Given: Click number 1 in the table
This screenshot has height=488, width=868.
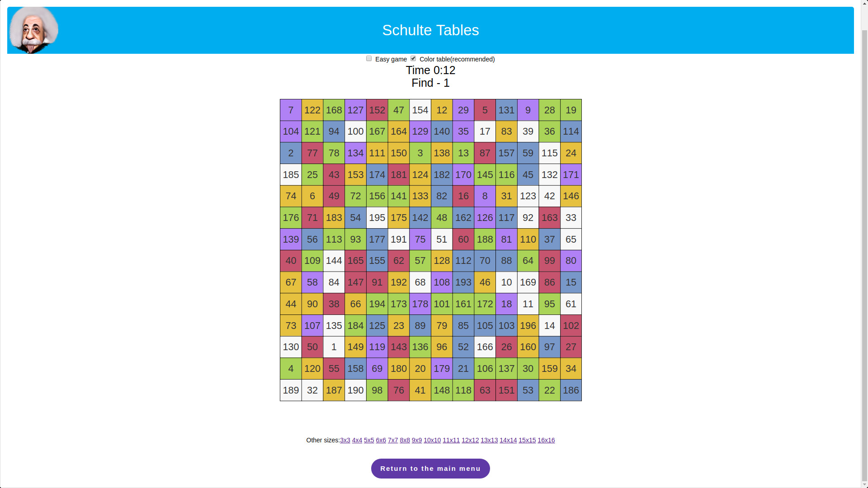Looking at the screenshot, I should point(334,347).
